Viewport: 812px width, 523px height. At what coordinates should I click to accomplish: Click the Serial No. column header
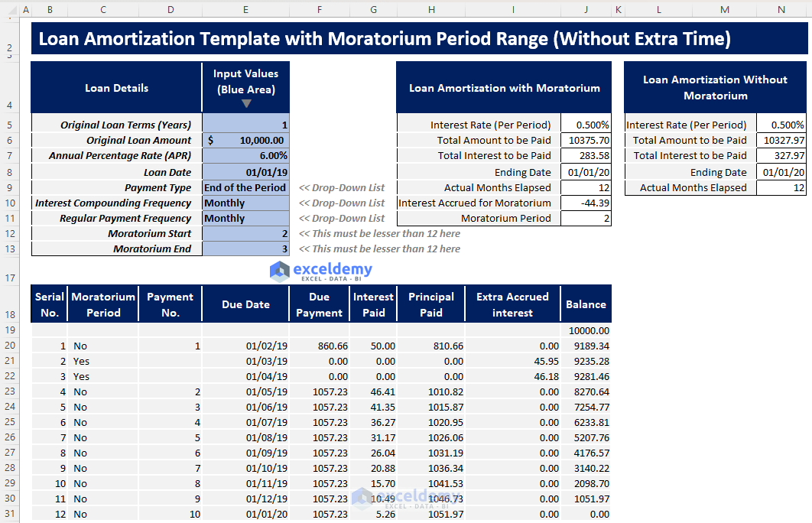[x=49, y=304]
